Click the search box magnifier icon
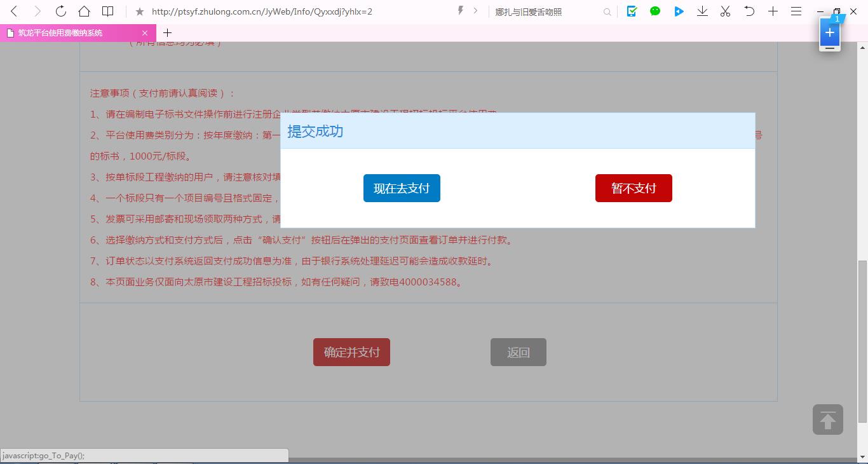 (x=607, y=11)
